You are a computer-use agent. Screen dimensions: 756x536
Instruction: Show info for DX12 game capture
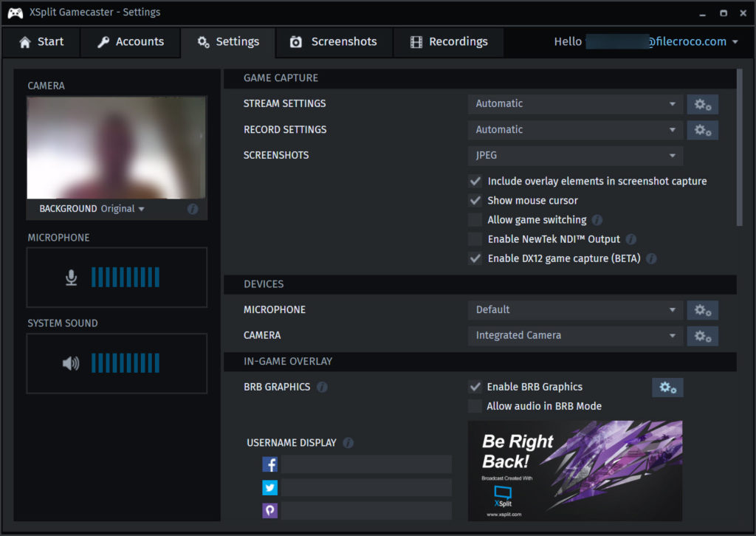coord(651,259)
